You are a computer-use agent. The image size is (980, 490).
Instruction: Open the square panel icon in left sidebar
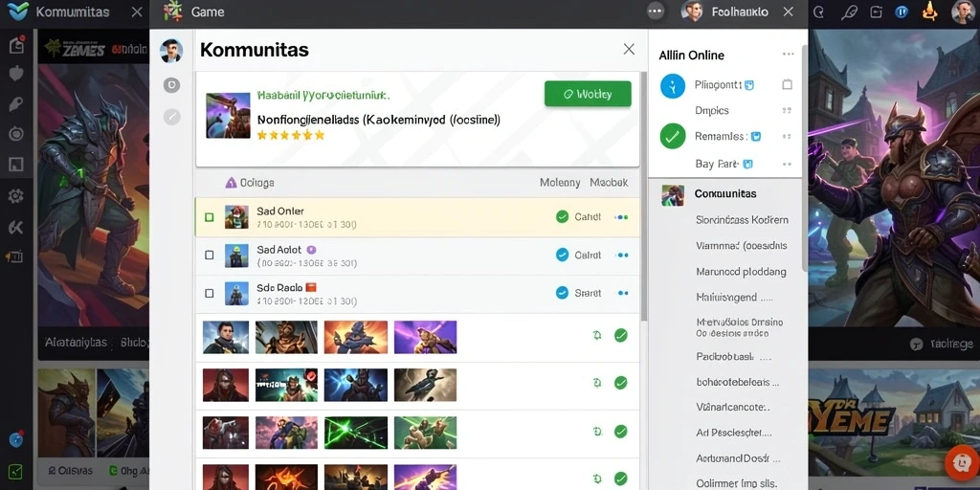pyautogui.click(x=15, y=165)
